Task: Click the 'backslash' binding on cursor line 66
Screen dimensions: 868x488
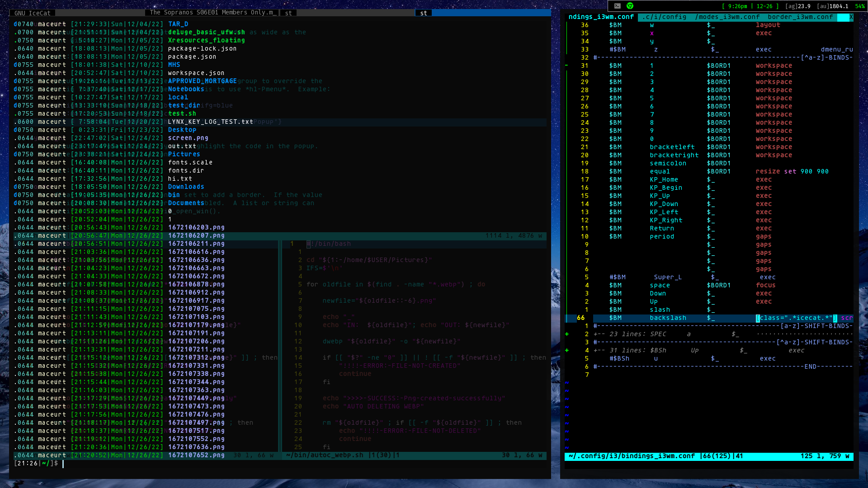Action: pos(668,318)
